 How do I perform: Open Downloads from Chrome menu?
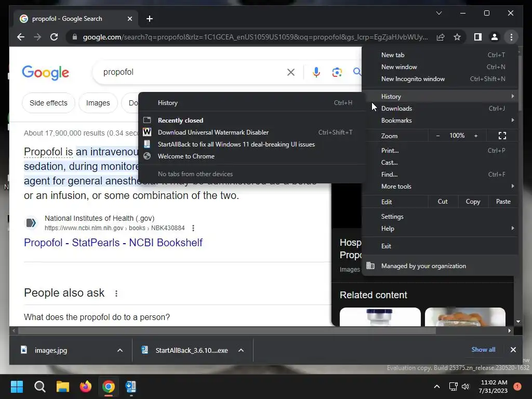pyautogui.click(x=440, y=108)
